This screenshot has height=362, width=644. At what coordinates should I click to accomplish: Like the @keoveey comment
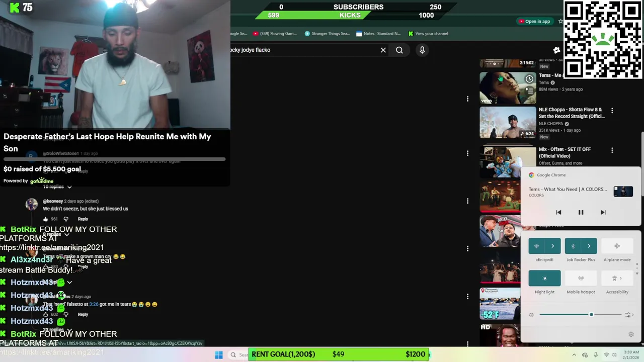click(46, 219)
